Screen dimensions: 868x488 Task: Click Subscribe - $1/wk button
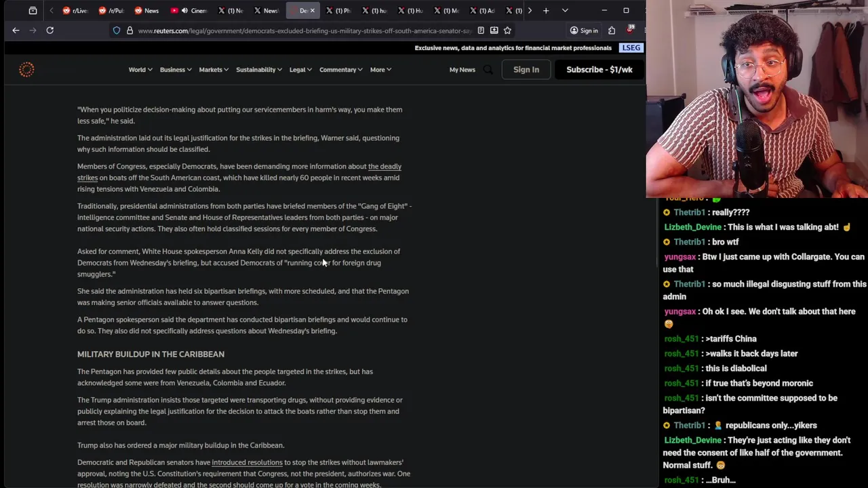[599, 69]
